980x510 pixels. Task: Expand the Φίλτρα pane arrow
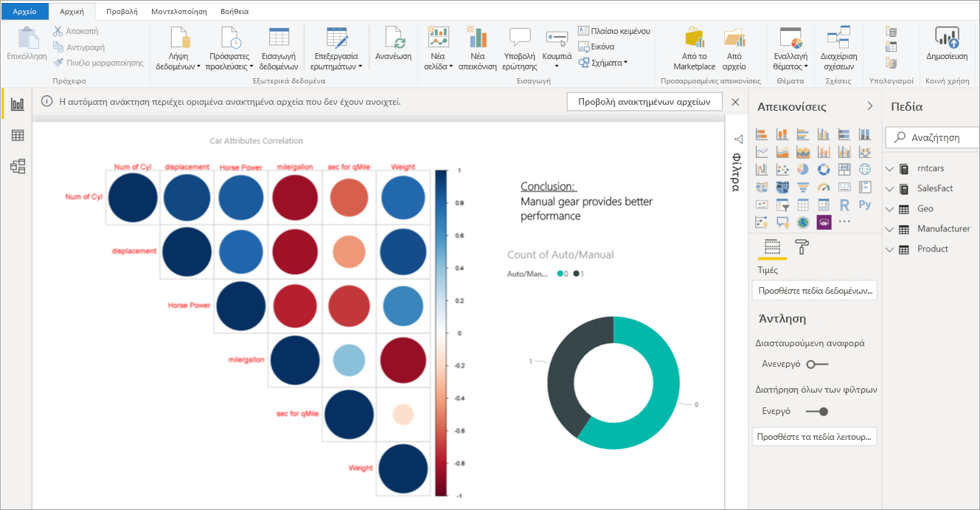(x=737, y=139)
